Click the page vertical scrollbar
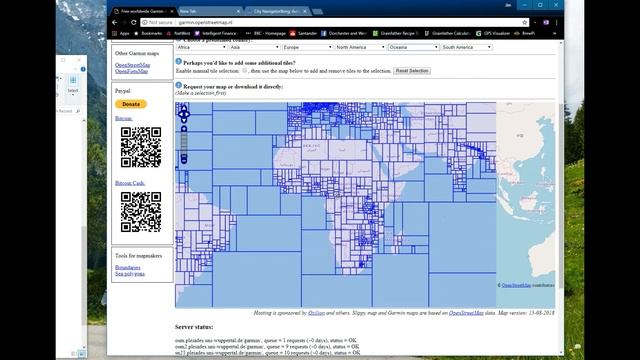 [x=561, y=196]
